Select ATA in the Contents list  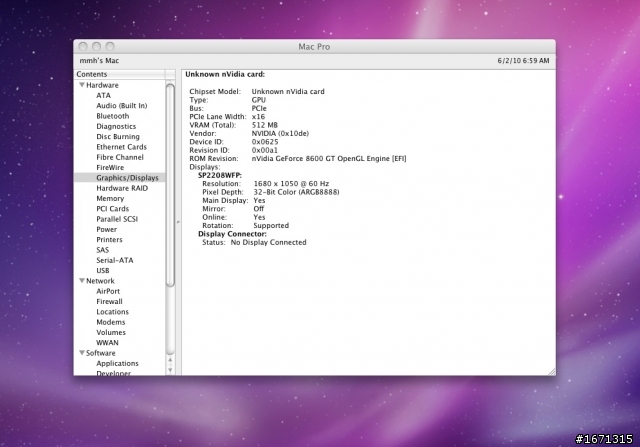(x=103, y=95)
